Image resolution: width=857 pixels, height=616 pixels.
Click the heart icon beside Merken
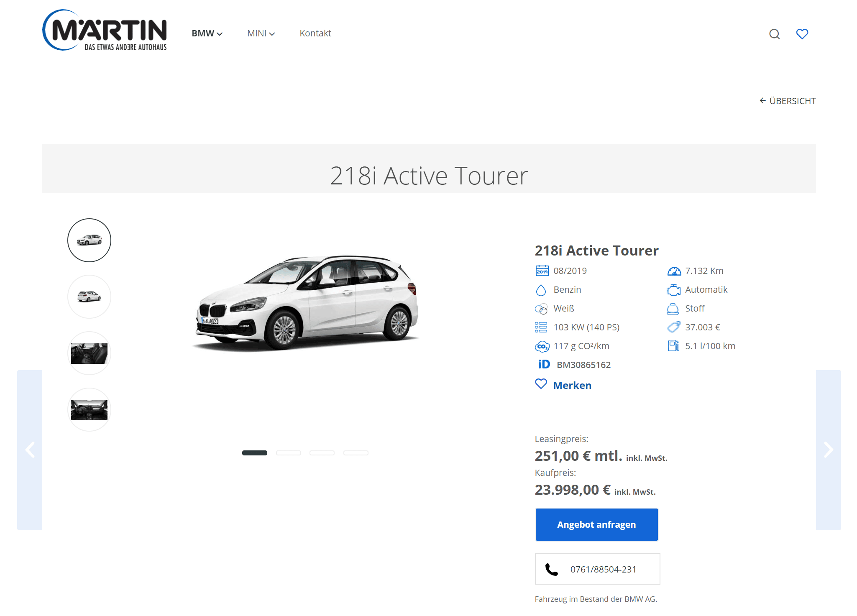tap(541, 384)
